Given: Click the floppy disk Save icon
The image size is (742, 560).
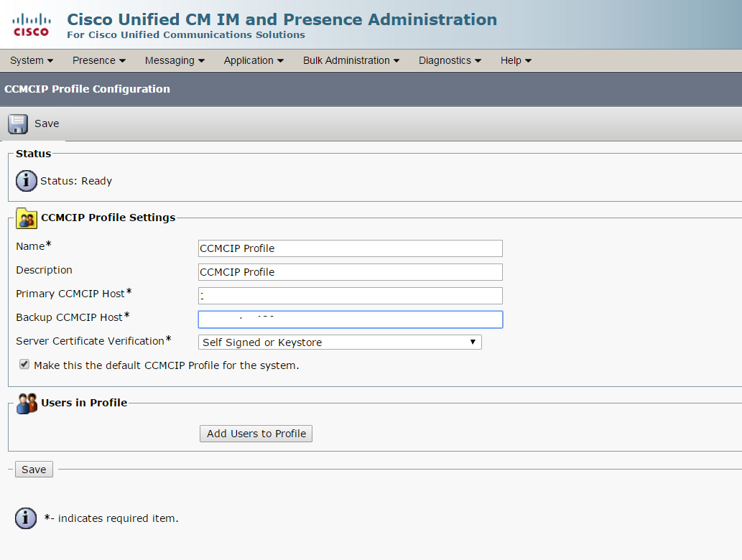Looking at the screenshot, I should tap(18, 124).
